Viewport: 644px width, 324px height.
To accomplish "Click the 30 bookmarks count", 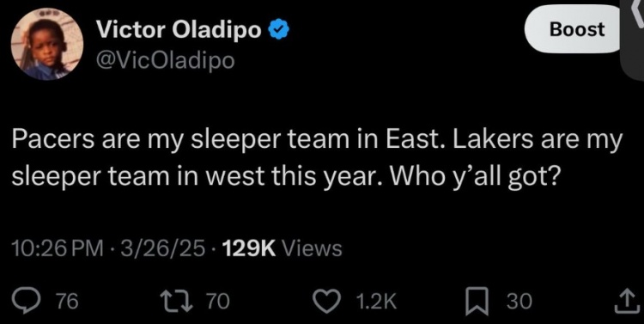I will click(519, 302).
